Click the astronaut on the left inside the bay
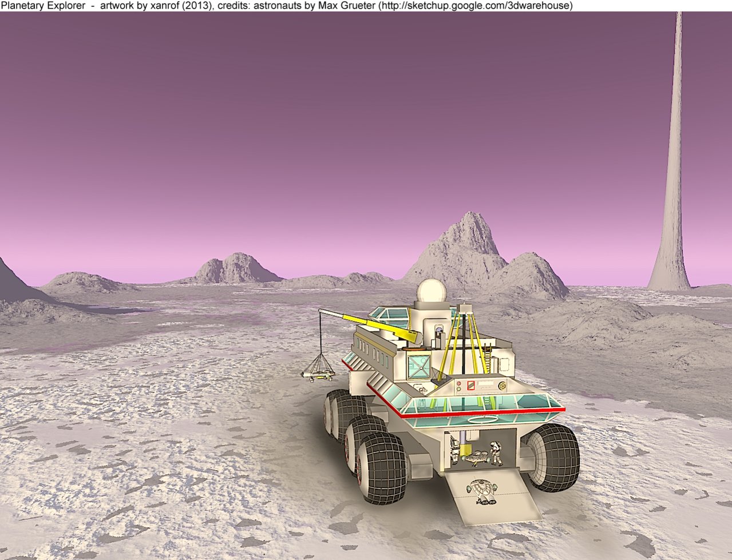The height and width of the screenshot is (560, 732). [455, 450]
